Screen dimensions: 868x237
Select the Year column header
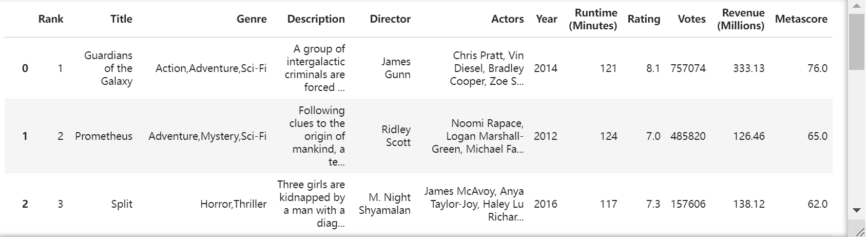coord(547,19)
